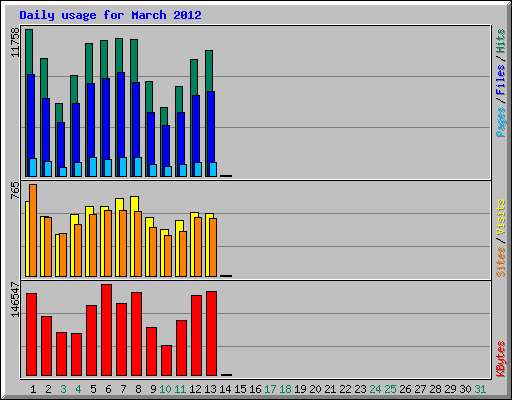Click day label 30 on the x-axis
This screenshot has height=400, width=512.
pyautogui.click(x=465, y=389)
